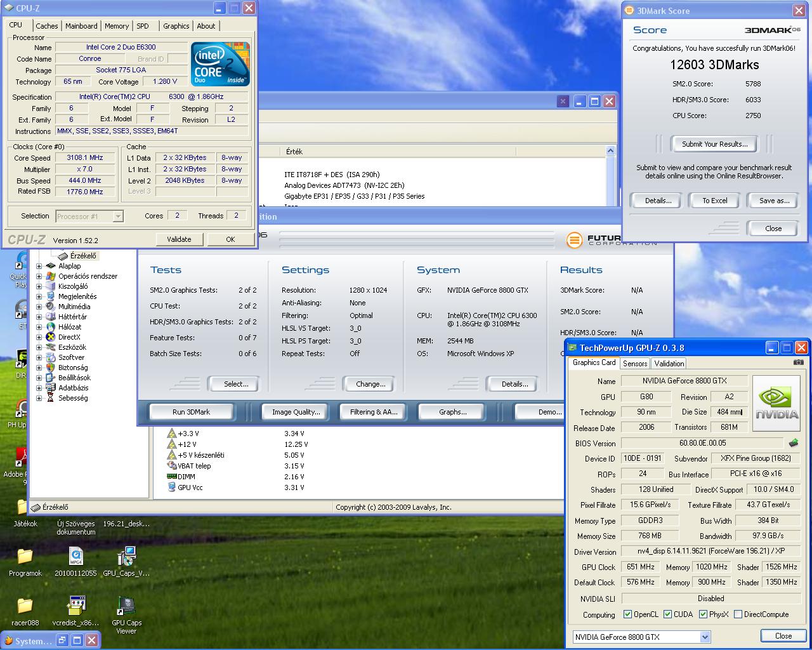Click the Validate button in CPU-Z
The width and height of the screenshot is (812, 650).
(x=179, y=239)
